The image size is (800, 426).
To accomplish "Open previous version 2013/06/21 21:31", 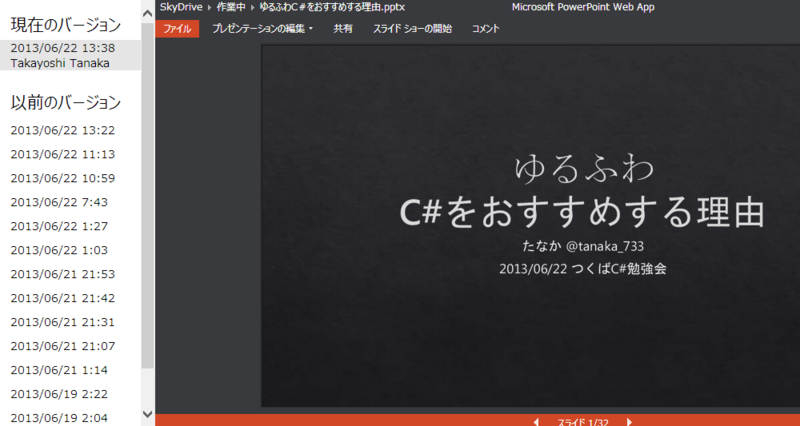I will (x=63, y=322).
